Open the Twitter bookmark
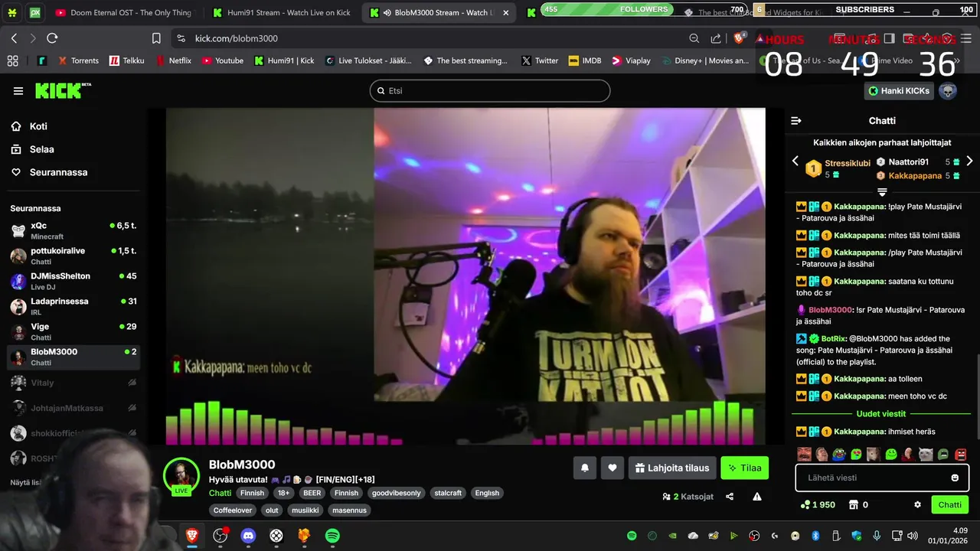980x551 pixels. coord(540,60)
